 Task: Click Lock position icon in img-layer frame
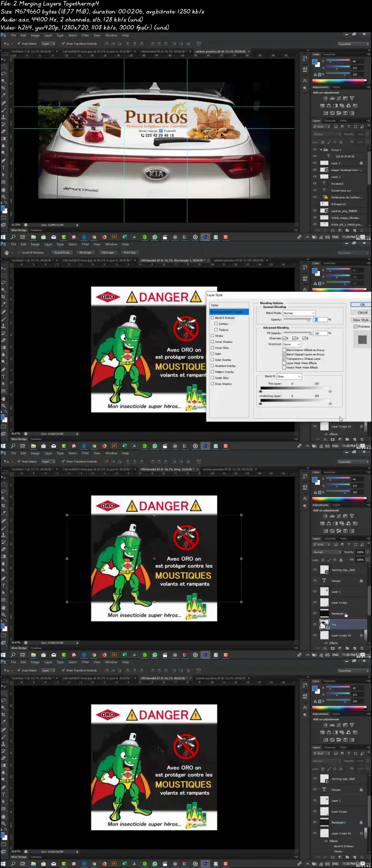335,560
